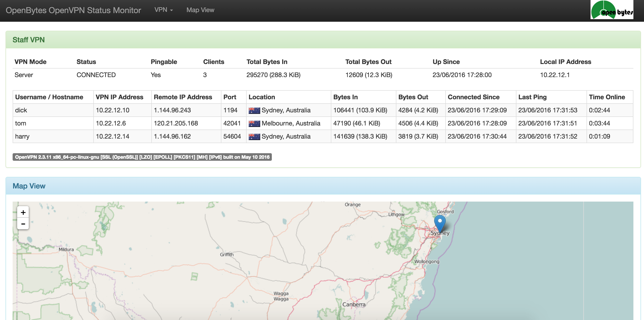Expand the Staff VPN panel header

point(29,40)
